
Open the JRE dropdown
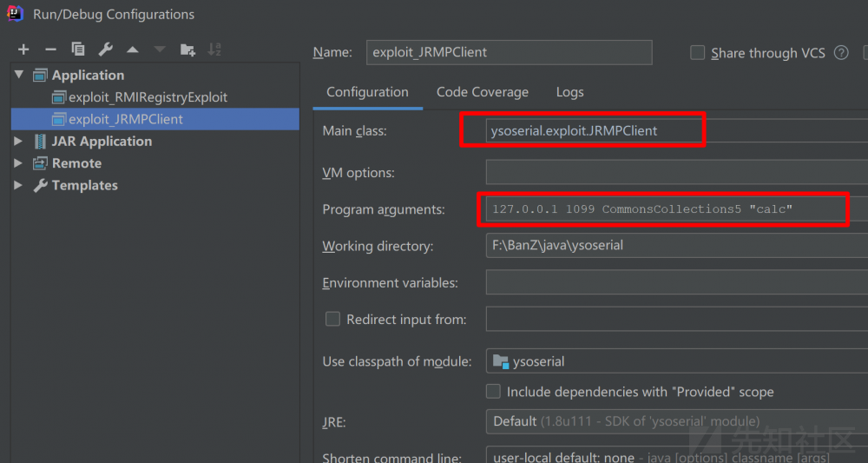tap(676, 421)
